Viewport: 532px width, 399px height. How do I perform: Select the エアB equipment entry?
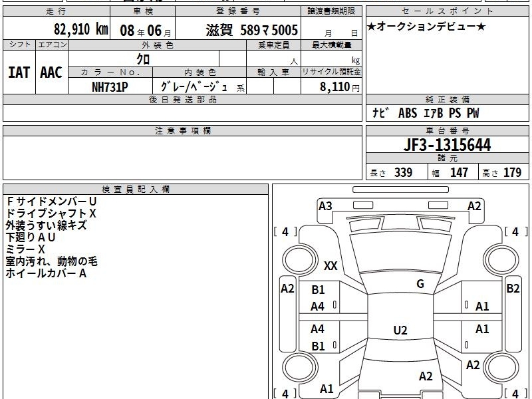pos(434,113)
